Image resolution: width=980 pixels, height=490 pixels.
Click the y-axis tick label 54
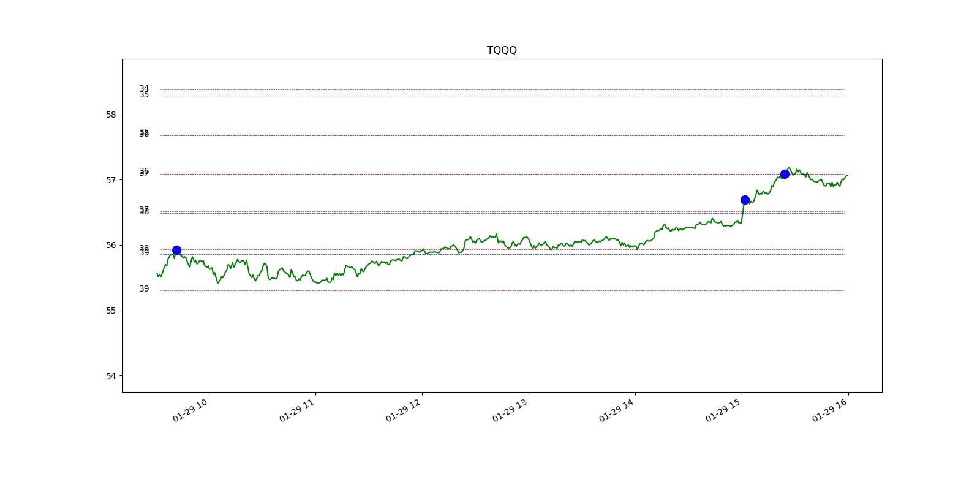[111, 376]
